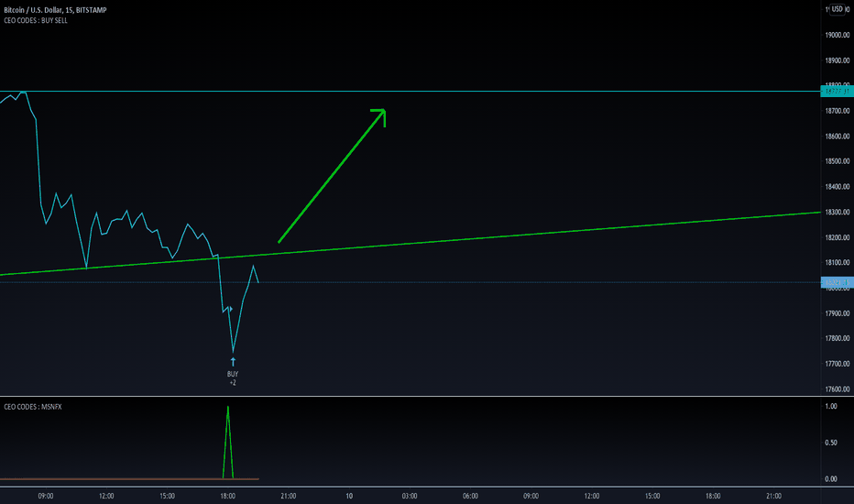Click the 17600.00 price axis label
Image resolution: width=854 pixels, height=504 pixels.
click(838, 389)
